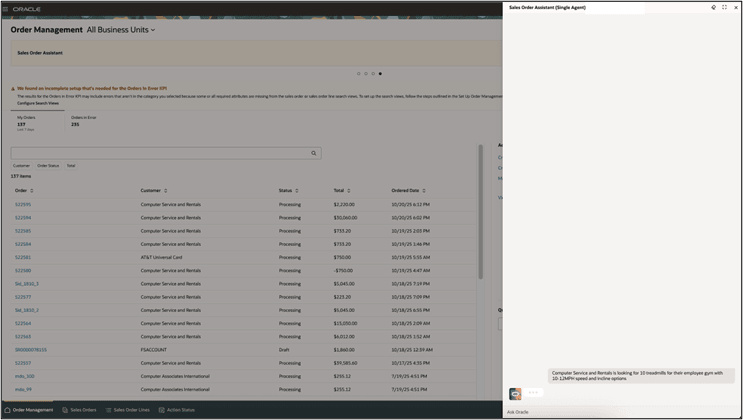
Task: Click the assistant avatar icon
Action: [515, 393]
